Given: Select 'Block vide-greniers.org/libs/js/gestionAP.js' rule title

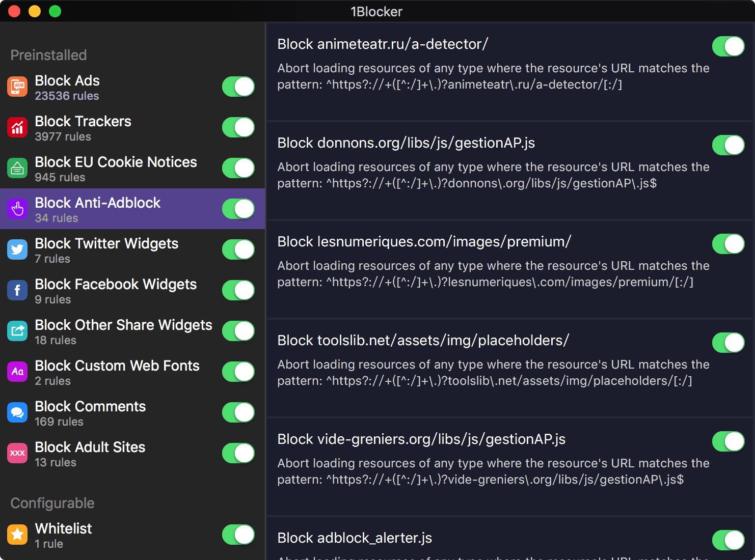Looking at the screenshot, I should click(421, 439).
